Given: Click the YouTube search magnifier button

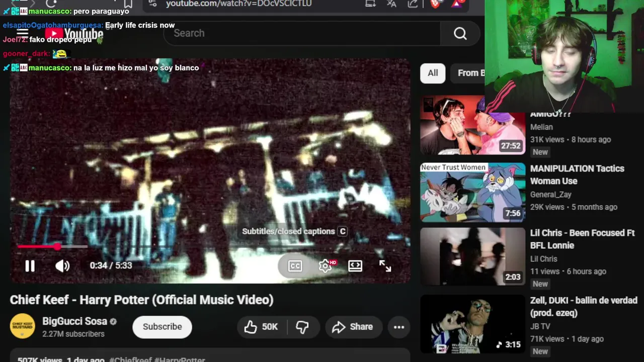Looking at the screenshot, I should pos(460,33).
